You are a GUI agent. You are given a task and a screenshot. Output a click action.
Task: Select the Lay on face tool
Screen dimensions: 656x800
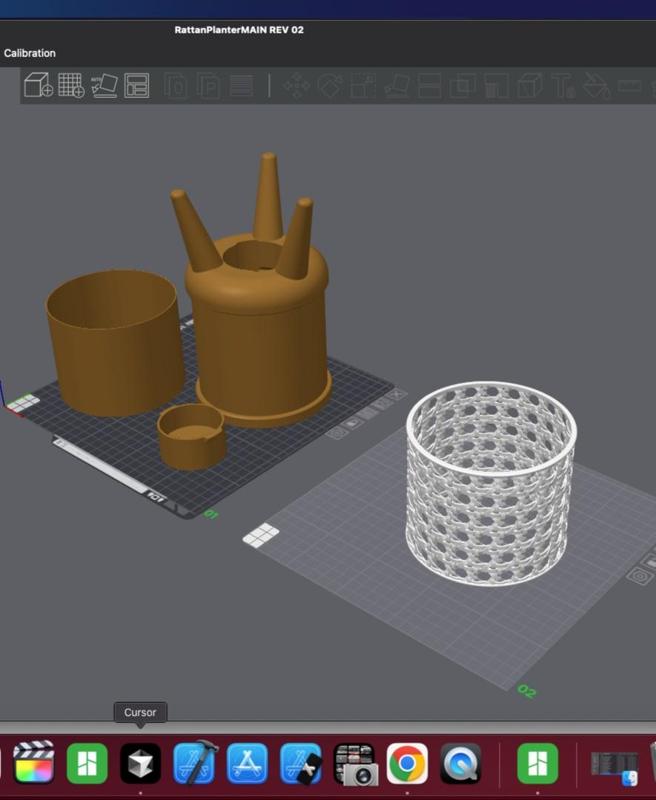396,85
